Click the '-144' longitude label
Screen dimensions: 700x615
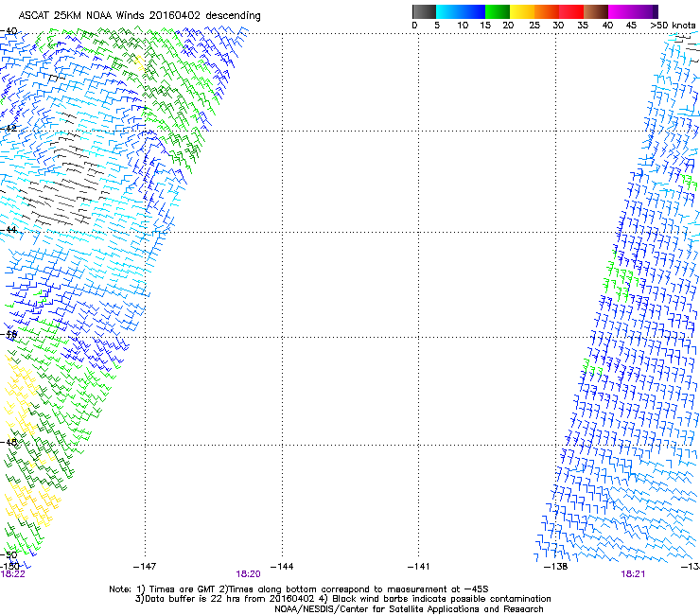(282, 567)
